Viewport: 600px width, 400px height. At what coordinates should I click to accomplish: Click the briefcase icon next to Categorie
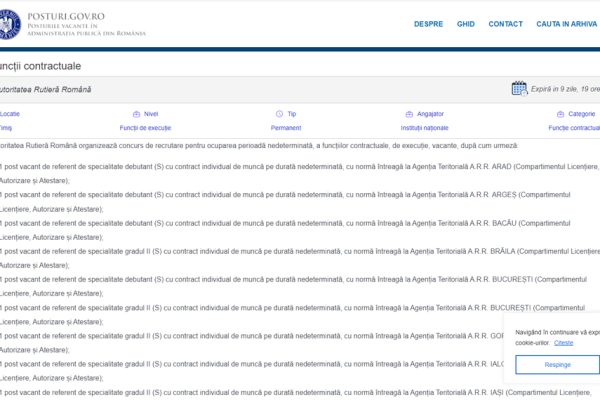tap(561, 114)
